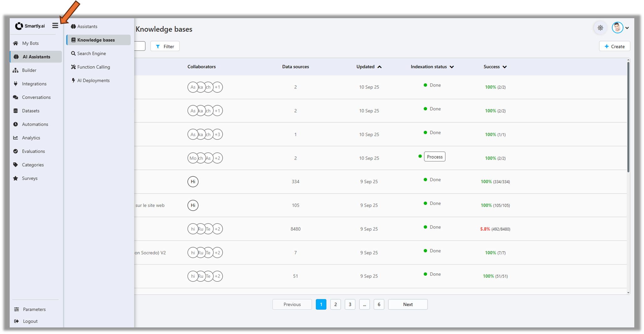Click the 'sur le site web' row name
Screen dimensions: 644x334
point(150,205)
